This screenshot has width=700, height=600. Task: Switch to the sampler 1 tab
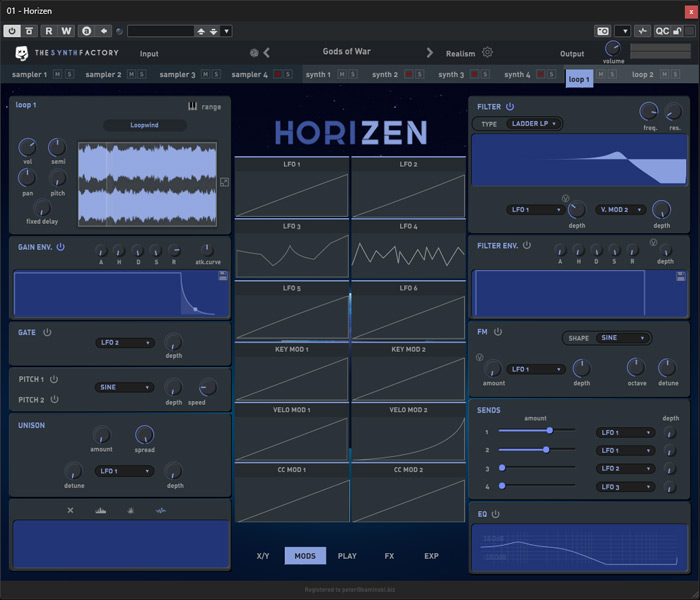tap(29, 75)
